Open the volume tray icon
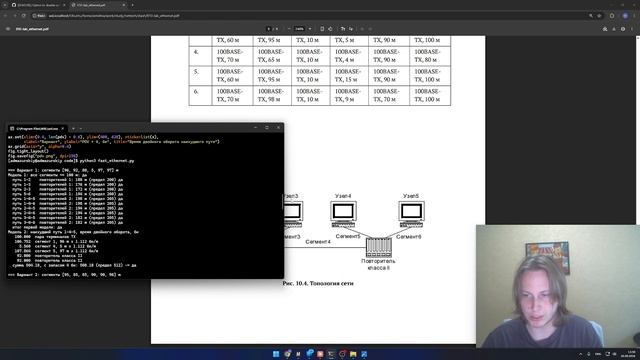 [x=614, y=354]
